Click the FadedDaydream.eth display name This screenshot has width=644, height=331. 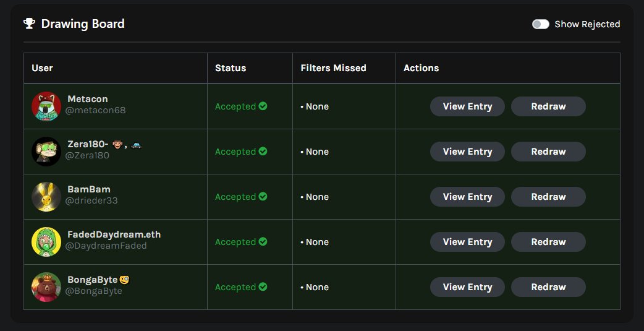click(114, 234)
